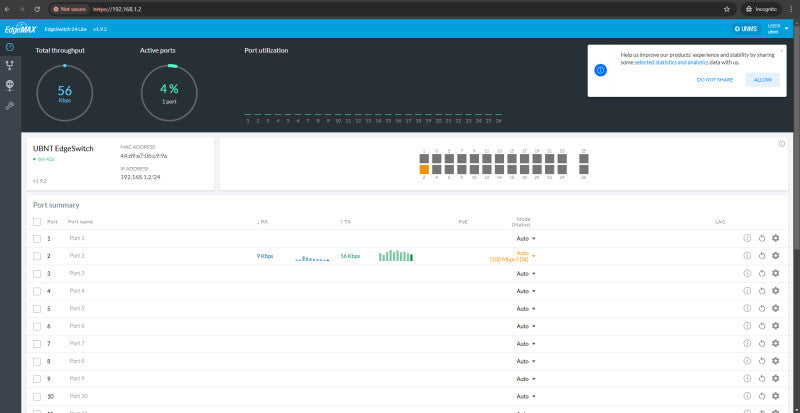The height and width of the screenshot is (413, 800).
Task: Tick the checkbox for Port 3
Action: coord(37,274)
